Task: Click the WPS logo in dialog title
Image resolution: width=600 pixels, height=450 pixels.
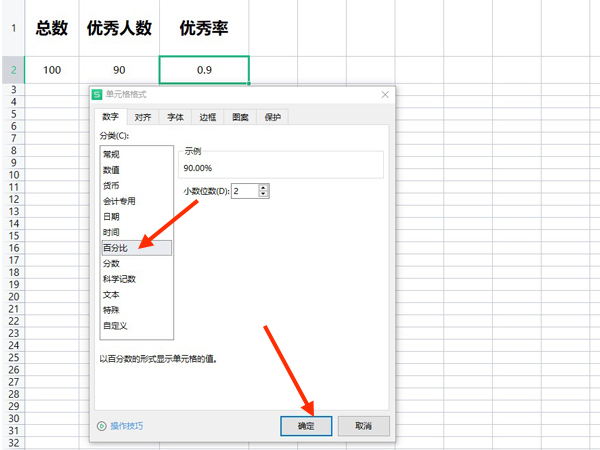Action: point(97,95)
